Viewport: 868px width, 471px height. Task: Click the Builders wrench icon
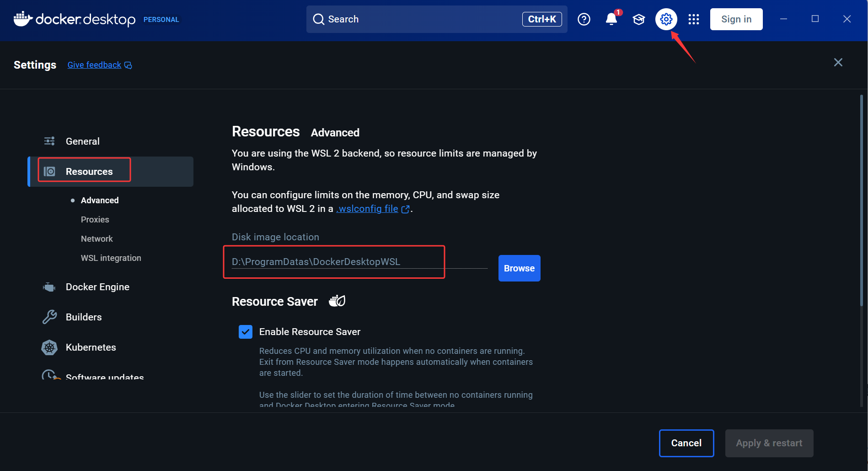tap(49, 317)
